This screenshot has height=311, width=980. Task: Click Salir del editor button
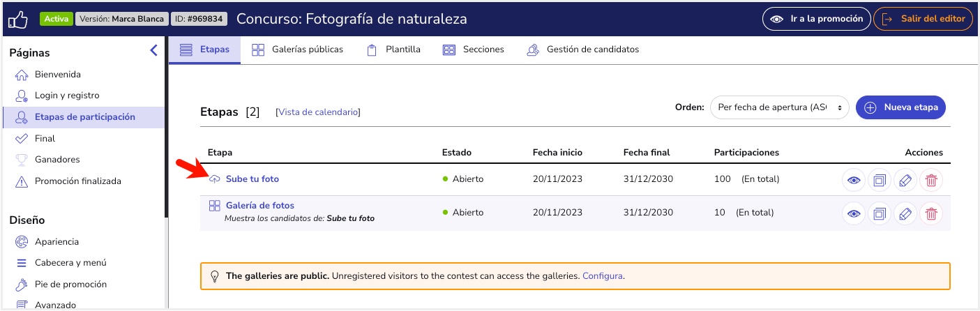click(923, 19)
